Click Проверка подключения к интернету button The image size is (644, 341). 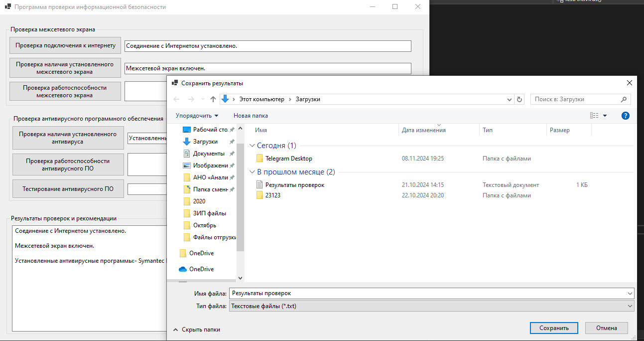pos(65,45)
